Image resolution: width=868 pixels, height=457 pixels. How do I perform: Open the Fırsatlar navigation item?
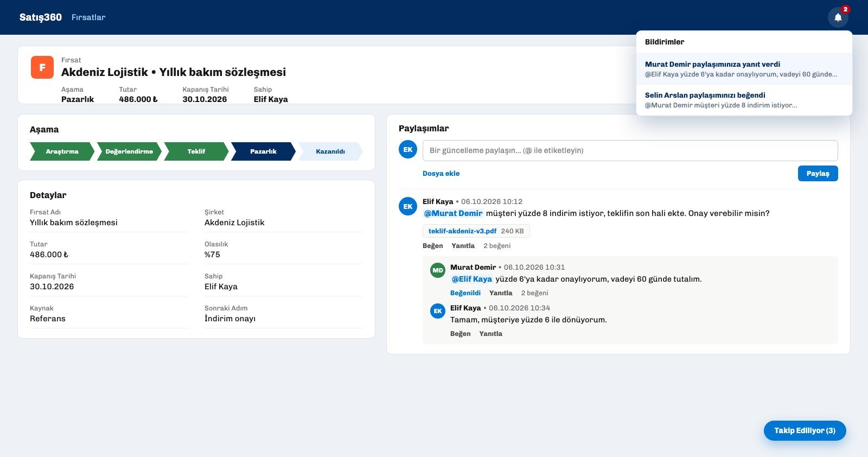88,17
